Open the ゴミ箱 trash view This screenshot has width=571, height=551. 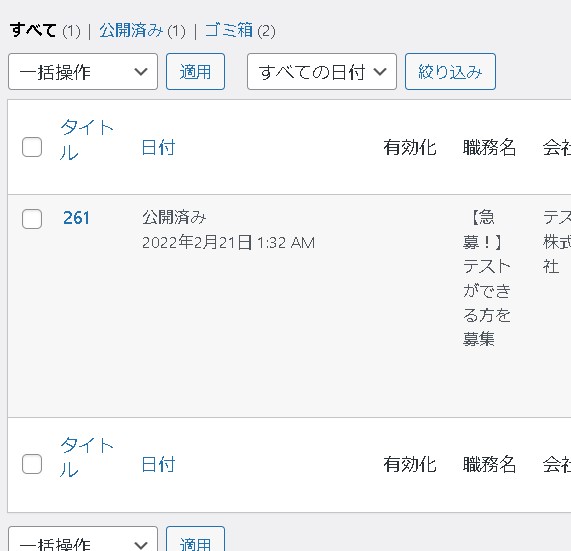pos(229,30)
